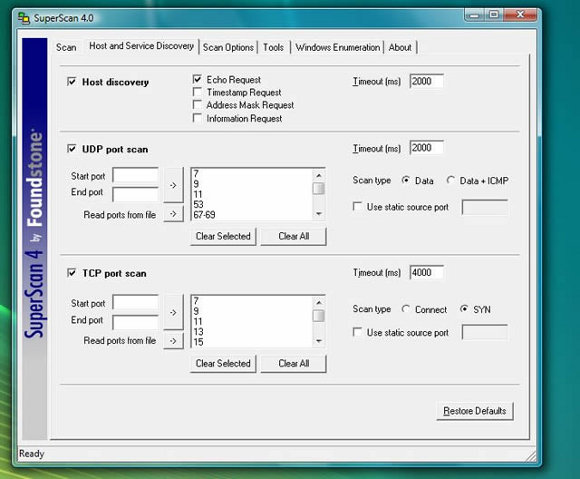Screen dimensions: 580x479
Task: Click TCP static source port value field
Action: (485, 332)
